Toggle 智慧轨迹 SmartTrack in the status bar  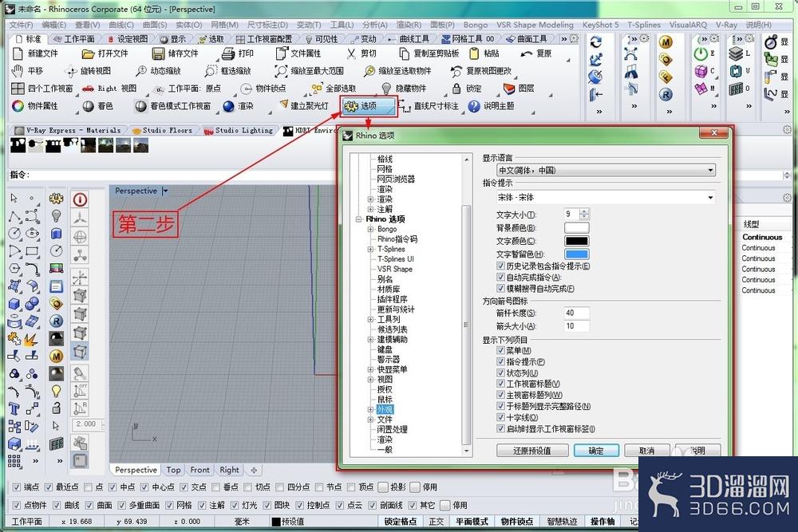click(x=562, y=522)
